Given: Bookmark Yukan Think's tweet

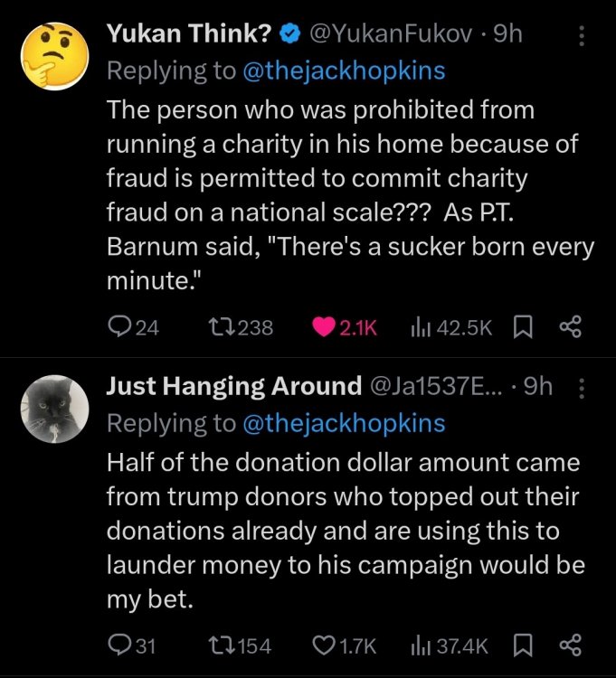Looking at the screenshot, I should [x=523, y=327].
